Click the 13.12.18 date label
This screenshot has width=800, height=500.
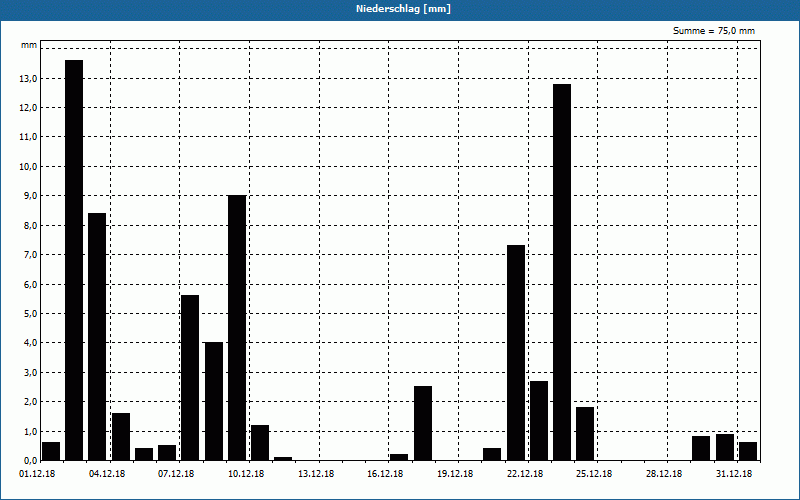tap(316, 474)
